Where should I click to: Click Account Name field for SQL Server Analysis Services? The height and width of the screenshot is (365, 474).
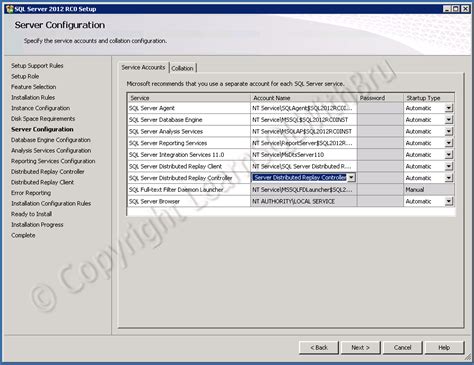(x=304, y=131)
